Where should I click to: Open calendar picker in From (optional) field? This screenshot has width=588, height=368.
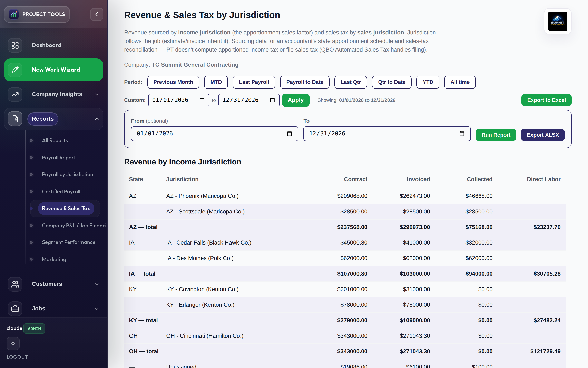coord(289,134)
